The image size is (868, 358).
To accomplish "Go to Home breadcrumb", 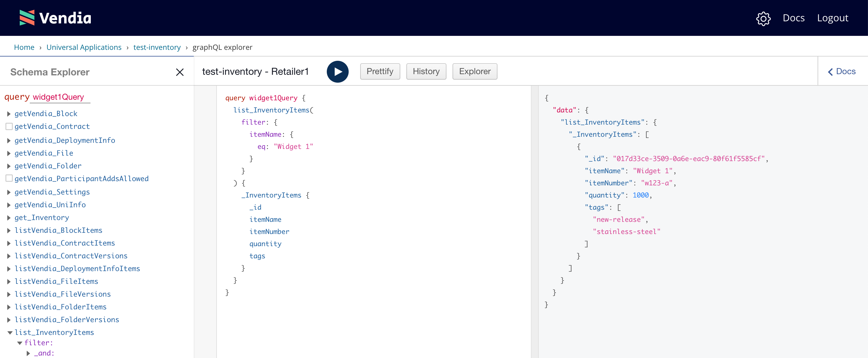I will click(24, 47).
